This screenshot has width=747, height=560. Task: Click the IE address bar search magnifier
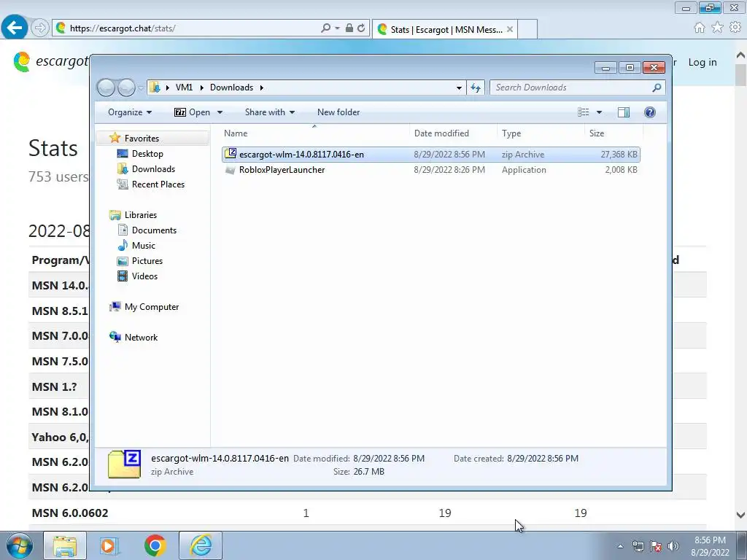[x=325, y=28]
